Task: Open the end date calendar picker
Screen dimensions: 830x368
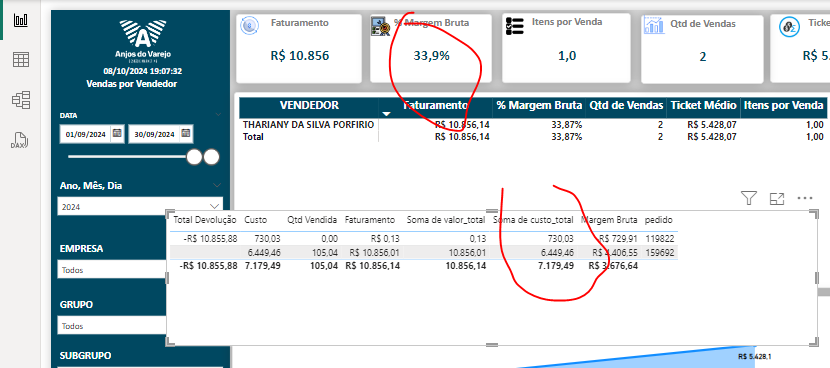Action: click(x=186, y=133)
